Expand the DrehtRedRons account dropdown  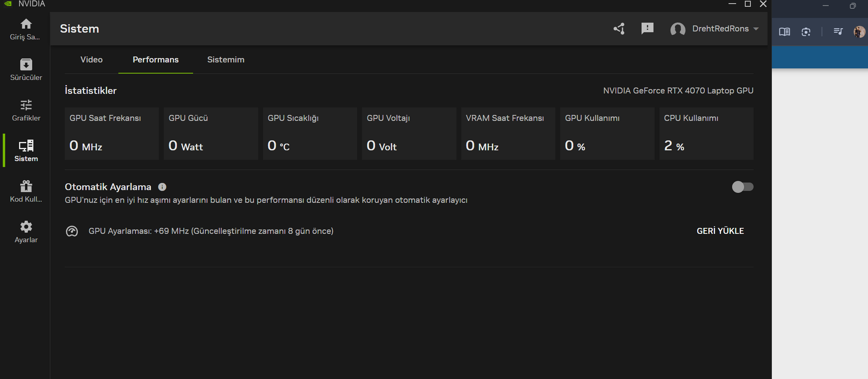click(756, 28)
